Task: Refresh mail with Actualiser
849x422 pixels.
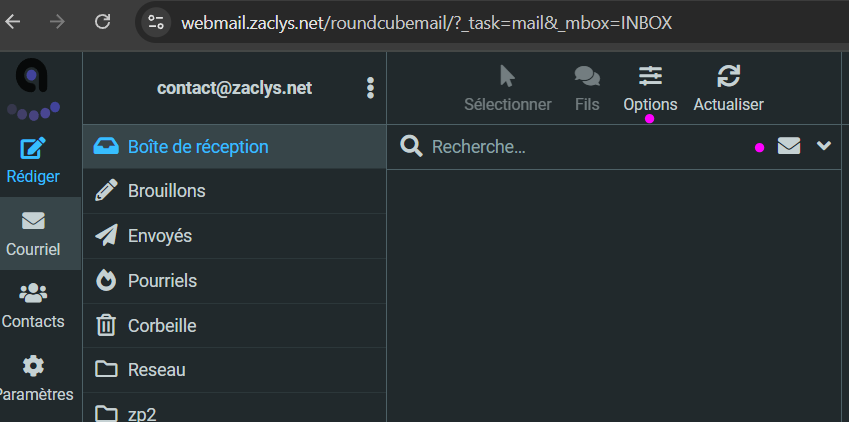Action: click(729, 77)
